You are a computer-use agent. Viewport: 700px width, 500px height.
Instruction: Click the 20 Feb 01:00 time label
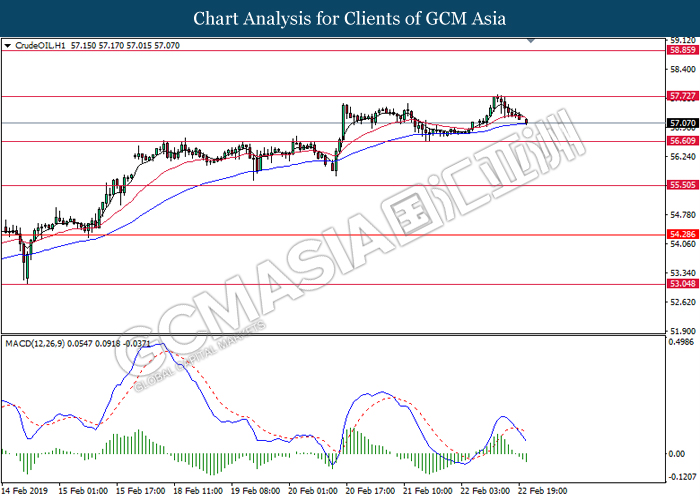313,491
